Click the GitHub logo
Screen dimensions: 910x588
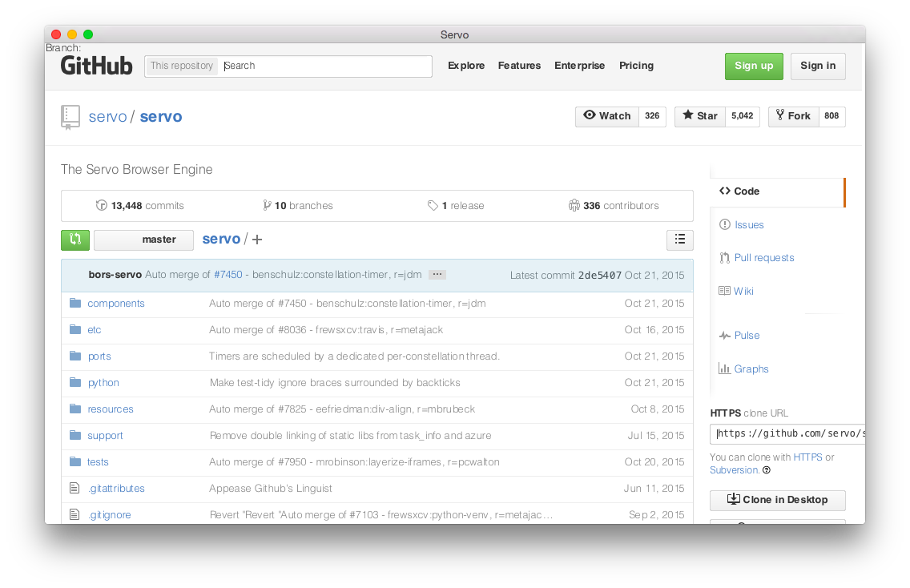(x=96, y=66)
